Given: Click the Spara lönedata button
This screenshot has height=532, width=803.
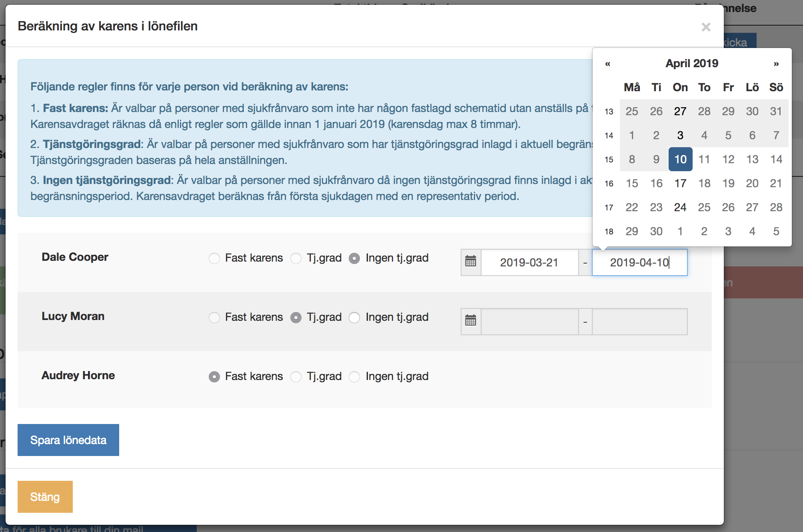Looking at the screenshot, I should pyautogui.click(x=68, y=440).
